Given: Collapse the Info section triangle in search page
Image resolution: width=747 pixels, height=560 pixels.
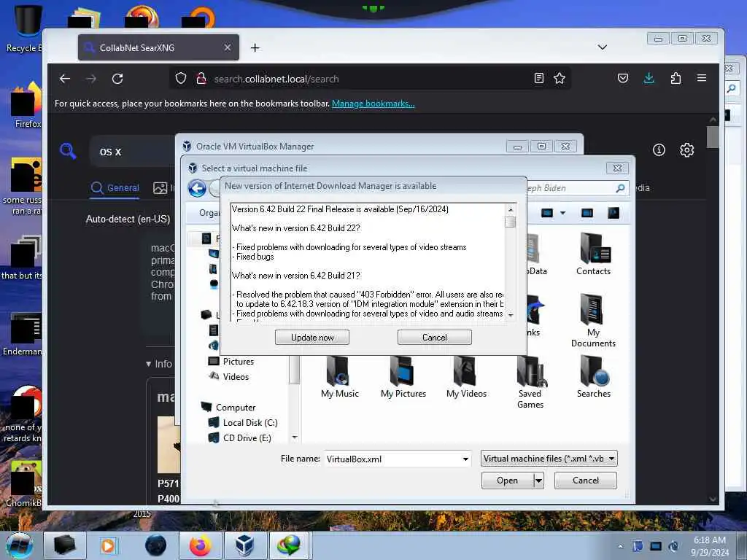Looking at the screenshot, I should 149,364.
